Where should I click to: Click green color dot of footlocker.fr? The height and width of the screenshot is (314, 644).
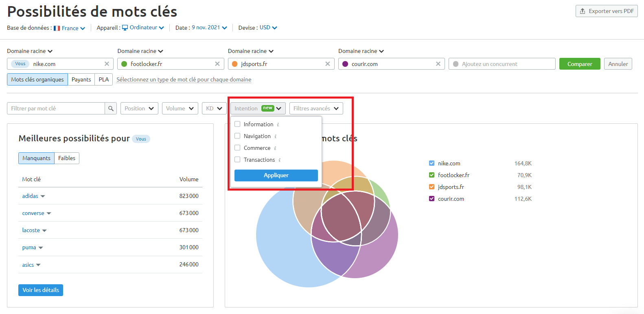pyautogui.click(x=124, y=64)
